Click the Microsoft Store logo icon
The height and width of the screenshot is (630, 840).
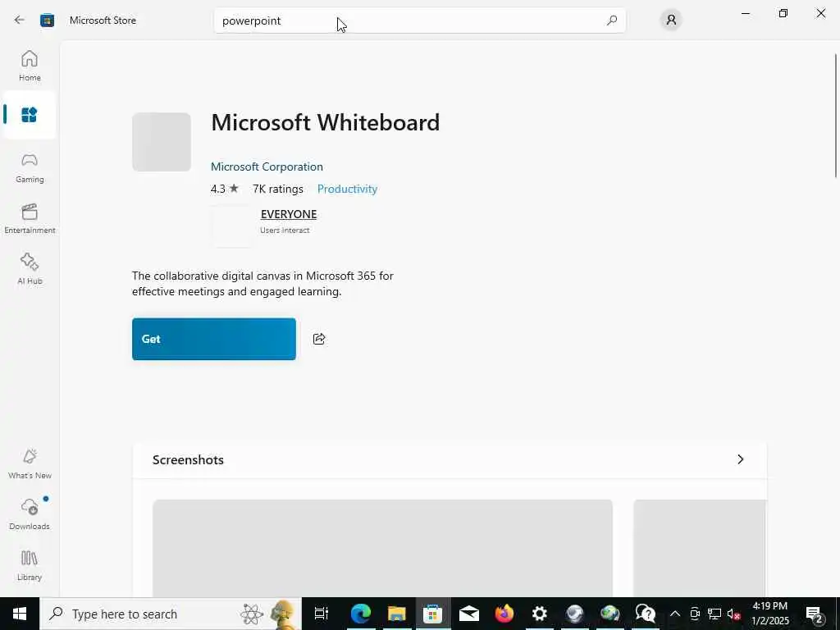[x=47, y=21]
